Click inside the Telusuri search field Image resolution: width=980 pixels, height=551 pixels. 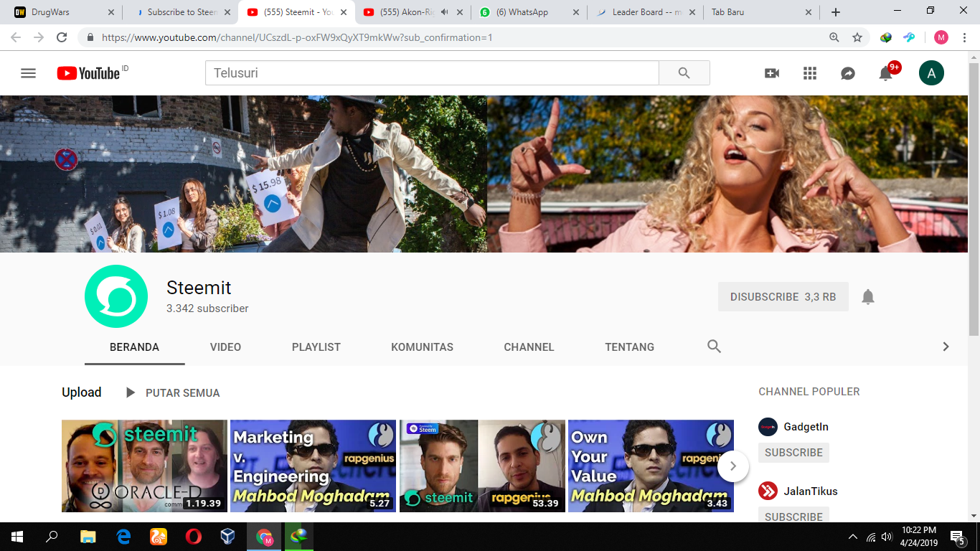click(x=430, y=72)
